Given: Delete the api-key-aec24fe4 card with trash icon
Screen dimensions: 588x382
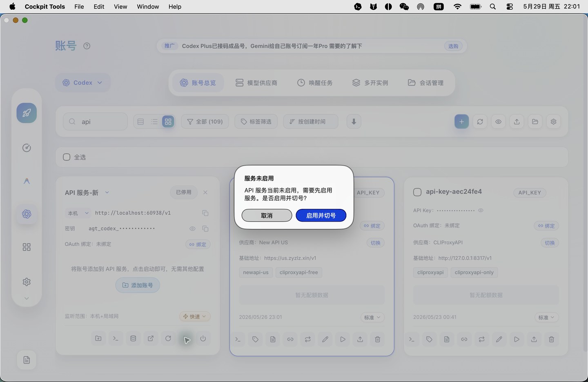Looking at the screenshot, I should [x=551, y=339].
